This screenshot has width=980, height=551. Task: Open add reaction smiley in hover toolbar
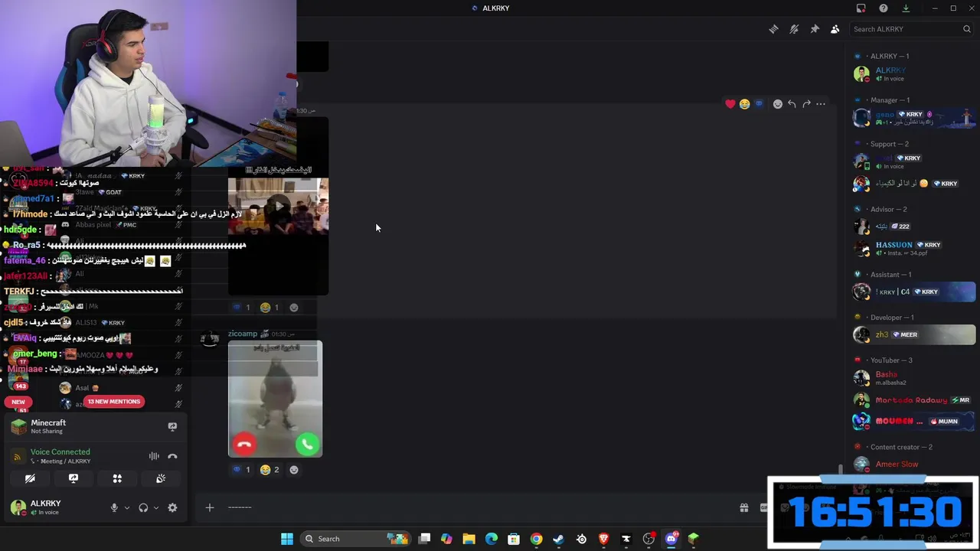coord(778,104)
